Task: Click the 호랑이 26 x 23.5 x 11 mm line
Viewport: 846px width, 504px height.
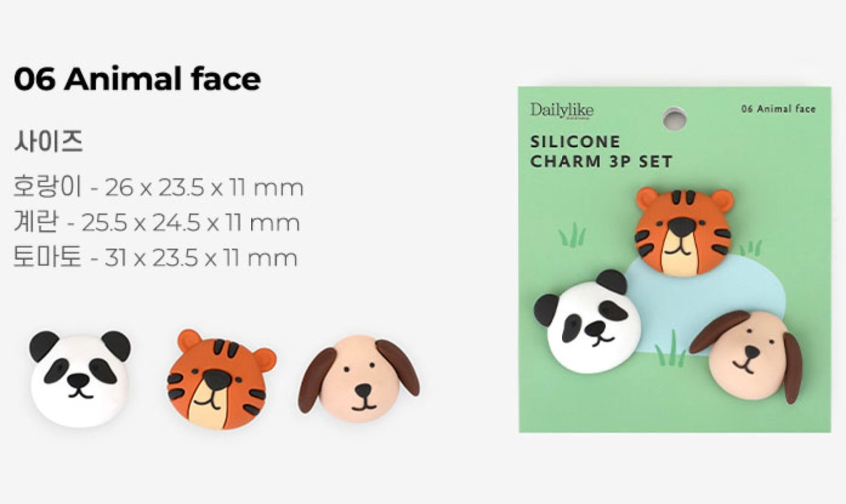Action: (158, 187)
